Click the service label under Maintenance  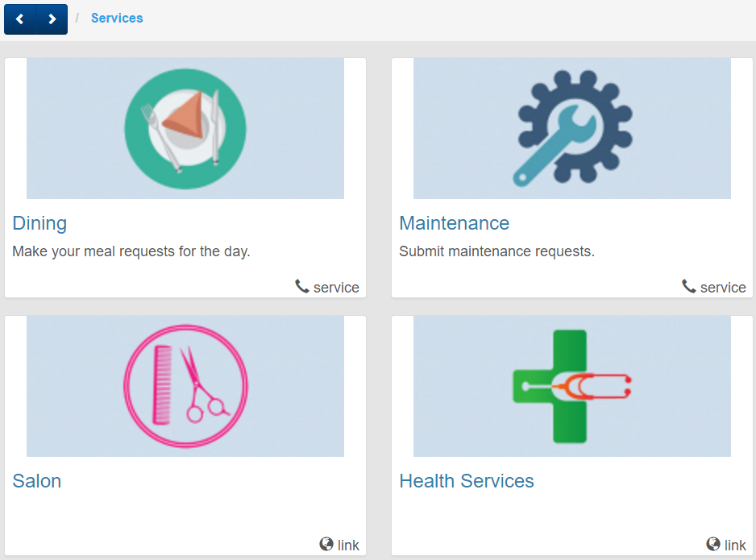[x=723, y=288]
